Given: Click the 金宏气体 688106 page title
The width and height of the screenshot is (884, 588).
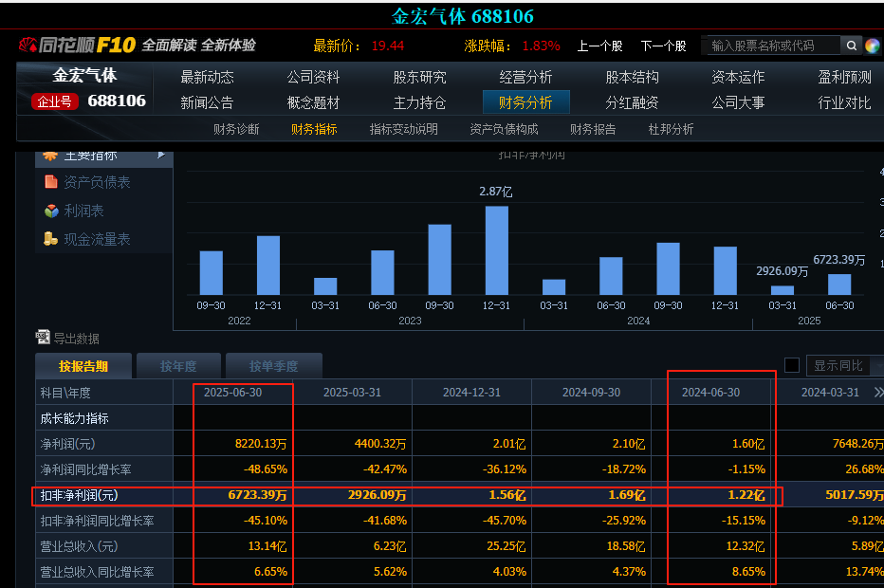Looking at the screenshot, I should (x=462, y=16).
